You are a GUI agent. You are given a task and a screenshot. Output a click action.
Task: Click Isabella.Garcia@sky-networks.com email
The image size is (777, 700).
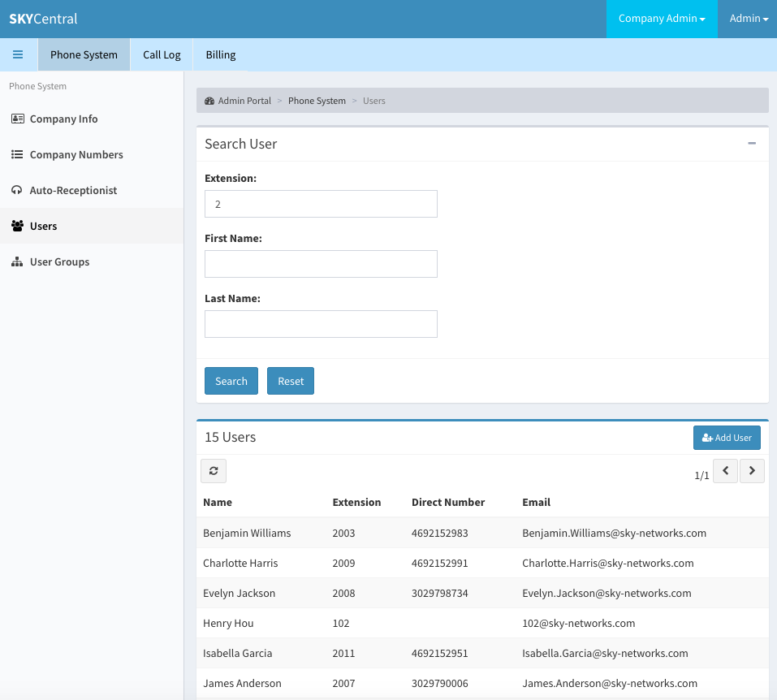[x=605, y=654]
